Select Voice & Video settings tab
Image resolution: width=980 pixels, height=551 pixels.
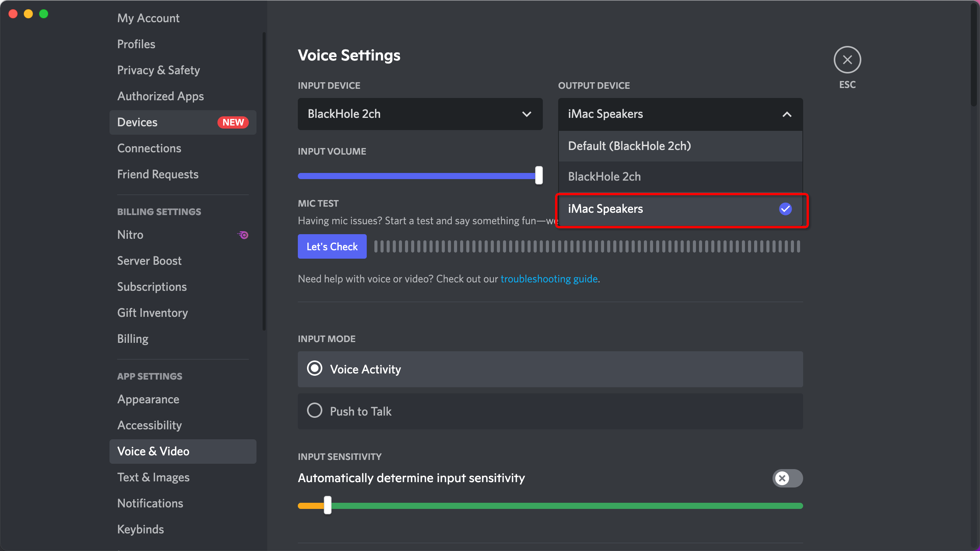click(153, 451)
